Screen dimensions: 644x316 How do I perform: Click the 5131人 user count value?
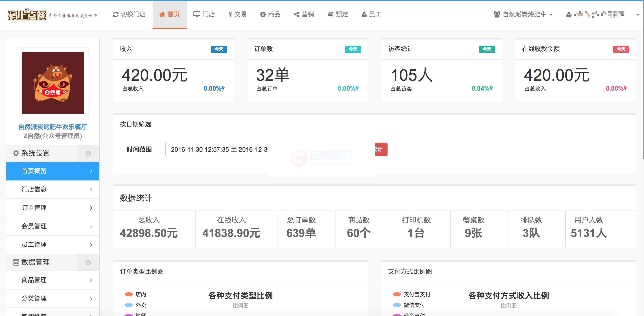[x=589, y=233]
